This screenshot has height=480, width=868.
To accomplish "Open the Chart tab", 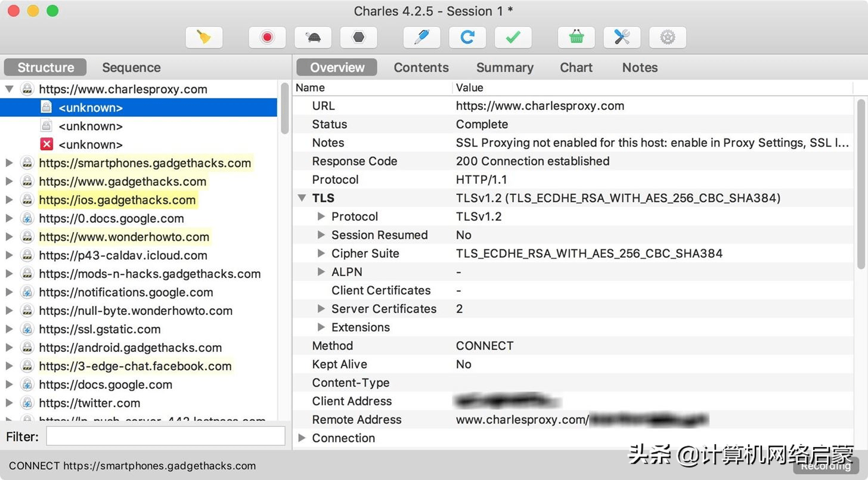I will click(x=576, y=67).
